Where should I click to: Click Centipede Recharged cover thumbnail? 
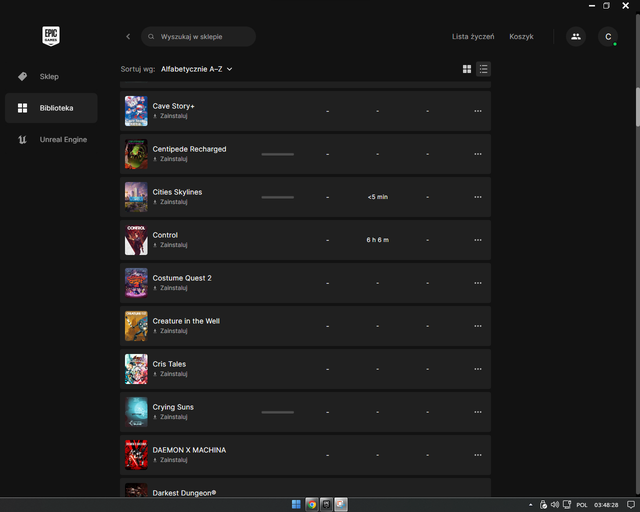coord(136,154)
